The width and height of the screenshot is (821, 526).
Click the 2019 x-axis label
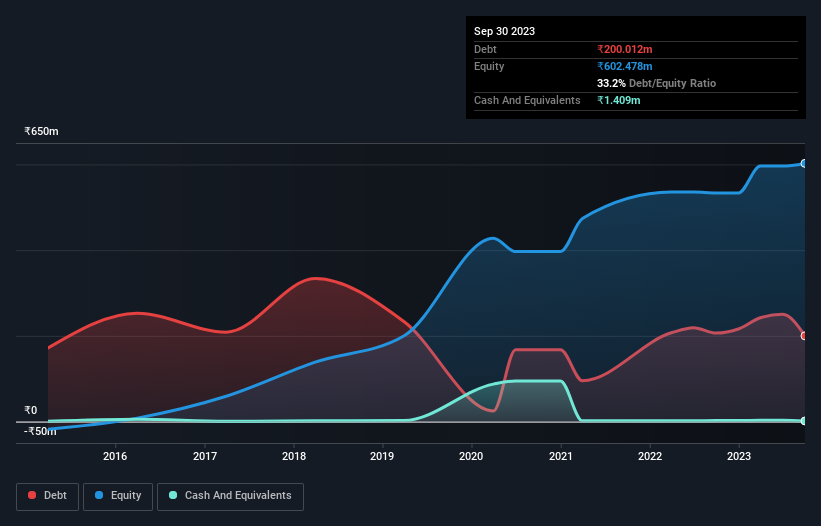coord(382,456)
